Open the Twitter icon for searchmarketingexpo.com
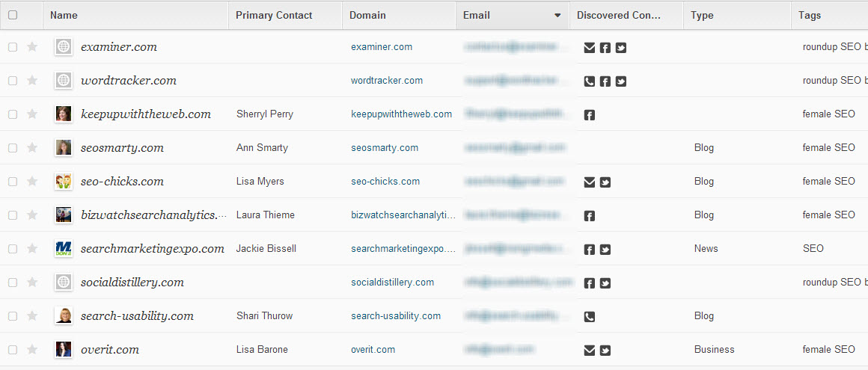868x370 pixels. tap(605, 250)
